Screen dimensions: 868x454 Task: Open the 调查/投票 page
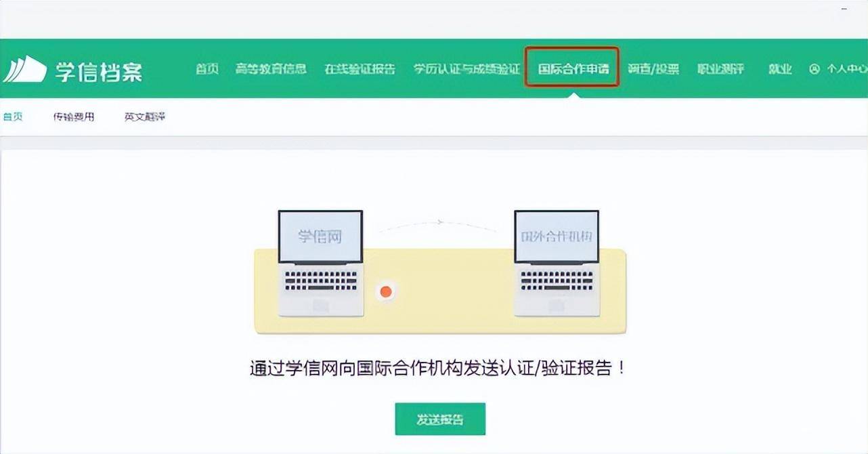(653, 69)
